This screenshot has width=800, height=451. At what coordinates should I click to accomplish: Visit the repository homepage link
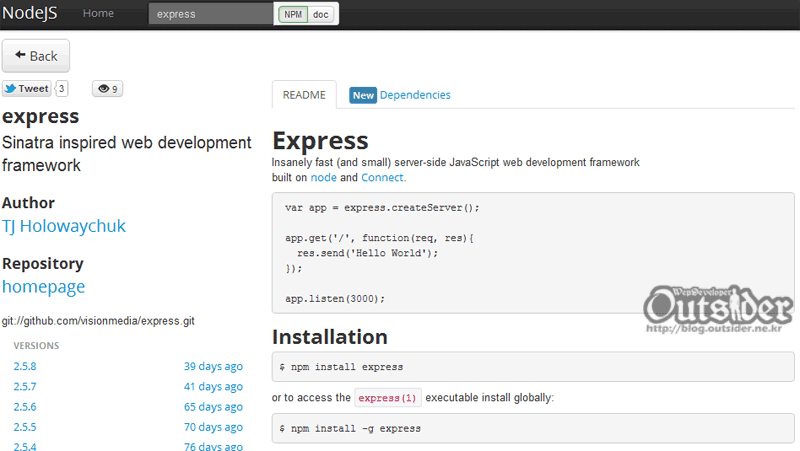(43, 287)
